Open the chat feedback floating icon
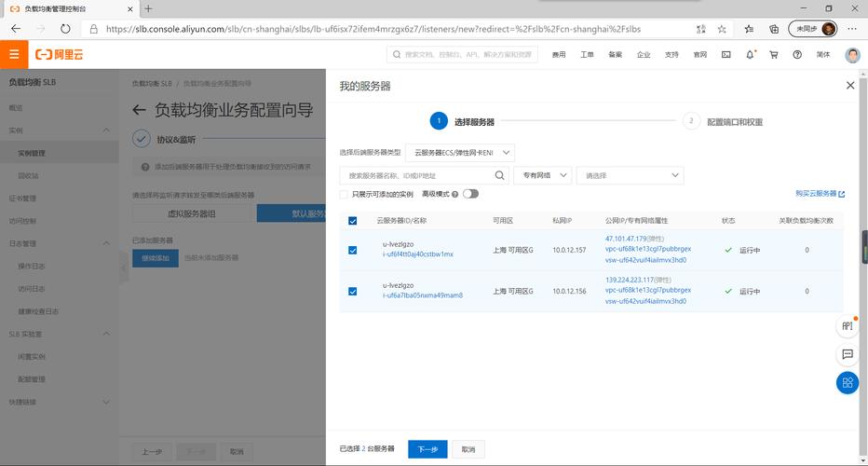Screen dimensions: 868x466 (x=847, y=354)
